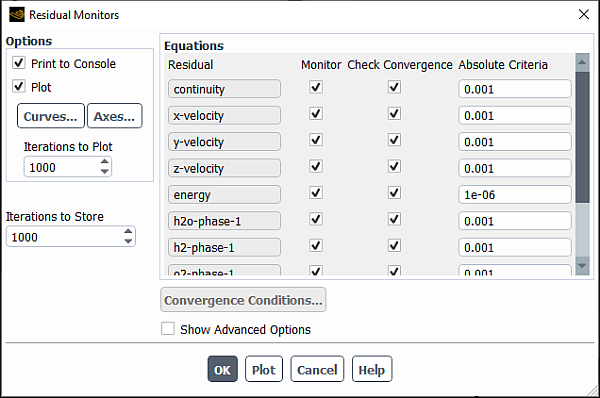
Task: Click the equations list scroll-up arrow
Action: [x=582, y=62]
